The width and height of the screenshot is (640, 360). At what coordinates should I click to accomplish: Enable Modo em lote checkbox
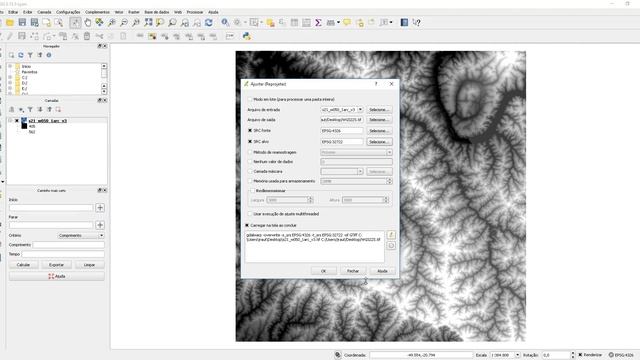click(250, 99)
